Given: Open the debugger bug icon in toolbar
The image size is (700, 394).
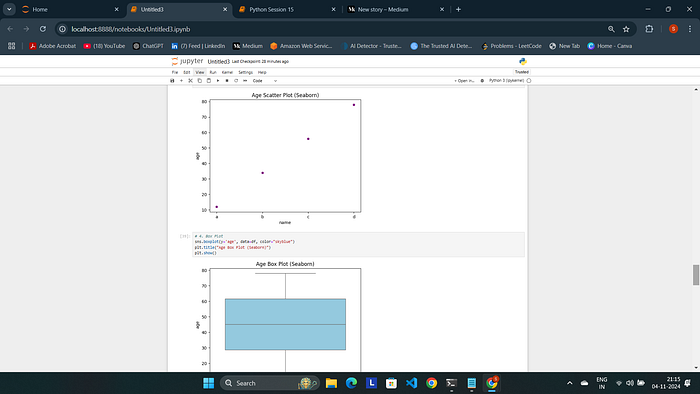Looking at the screenshot, I should 482,81.
